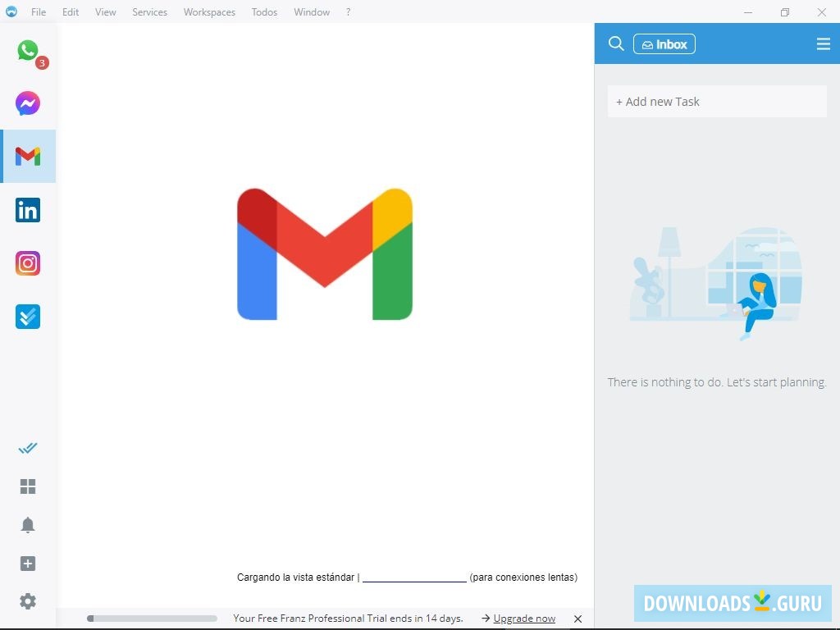
Task: Open the Todos menu in the menu bar
Action: (264, 11)
